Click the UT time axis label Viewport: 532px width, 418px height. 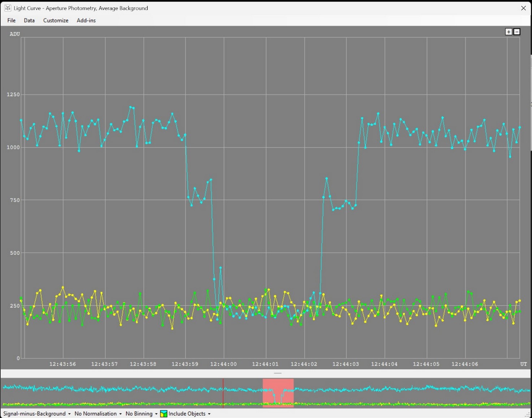tap(523, 364)
